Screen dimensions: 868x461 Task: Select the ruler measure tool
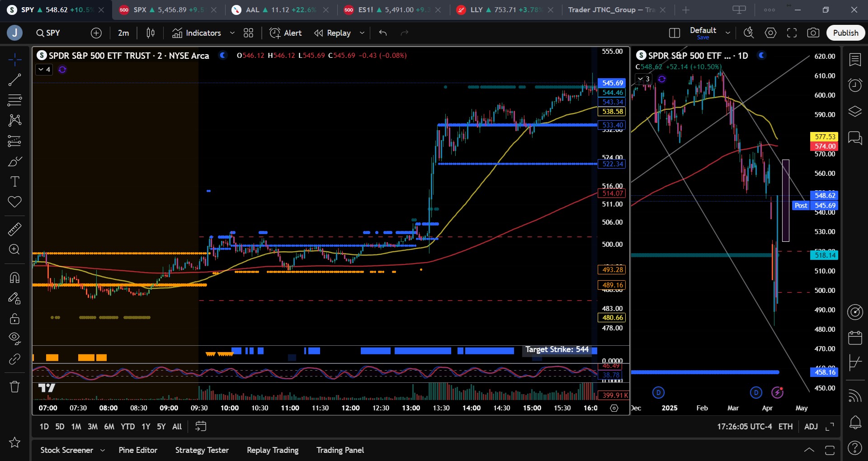(14, 229)
